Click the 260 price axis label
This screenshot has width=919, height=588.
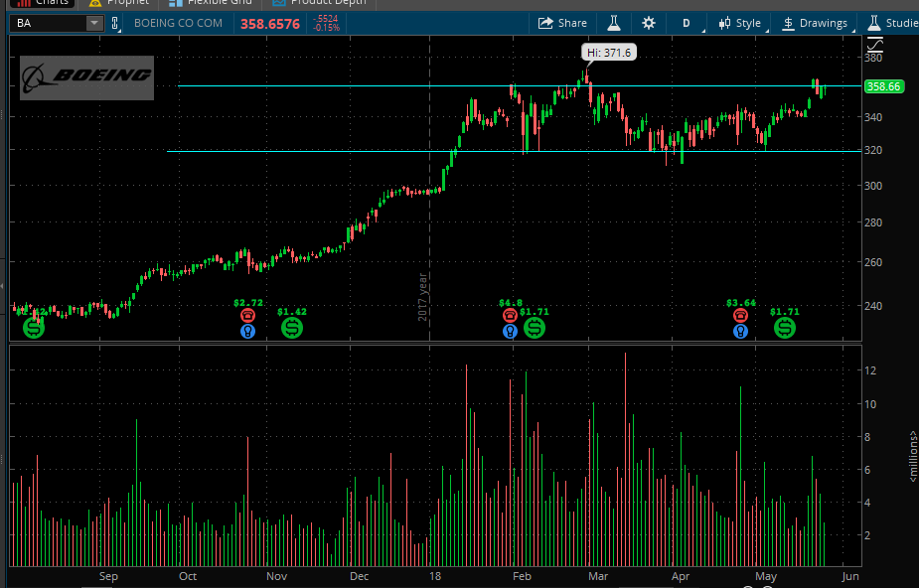click(x=873, y=262)
